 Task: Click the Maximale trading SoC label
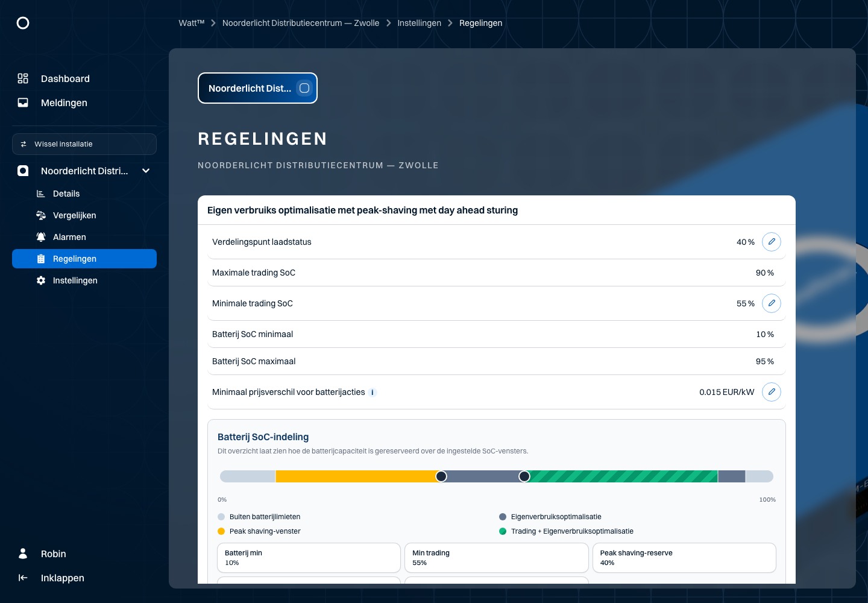254,273
